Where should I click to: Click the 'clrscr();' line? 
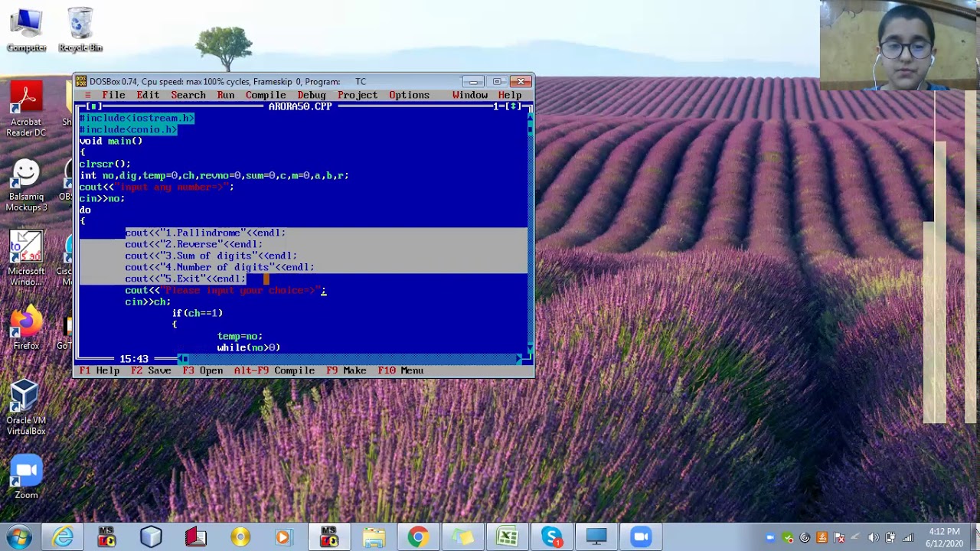coord(105,164)
